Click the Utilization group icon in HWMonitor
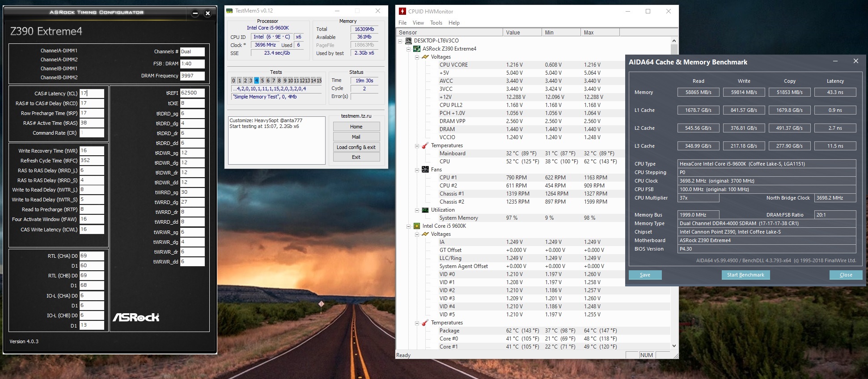868x379 pixels. (x=425, y=210)
